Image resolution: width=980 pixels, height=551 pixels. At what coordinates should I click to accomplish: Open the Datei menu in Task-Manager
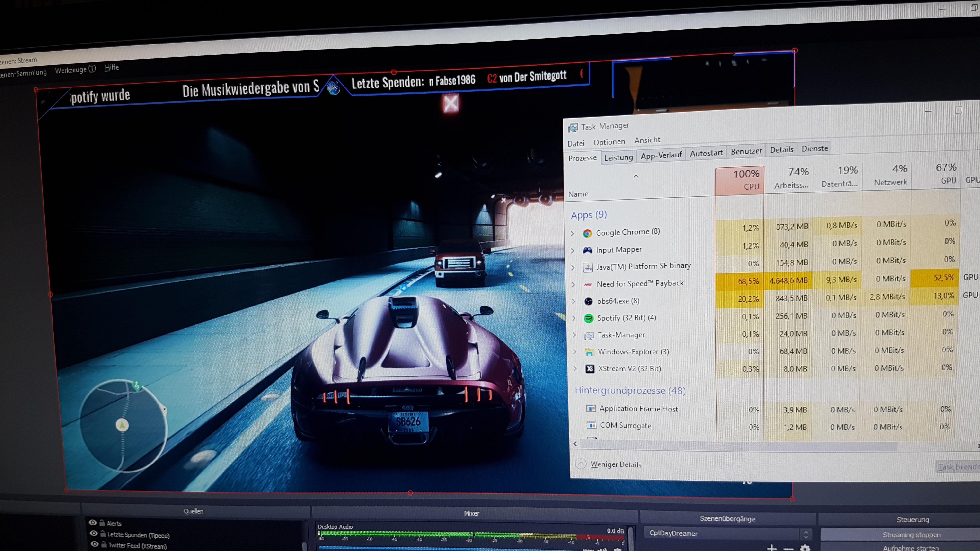click(x=576, y=143)
